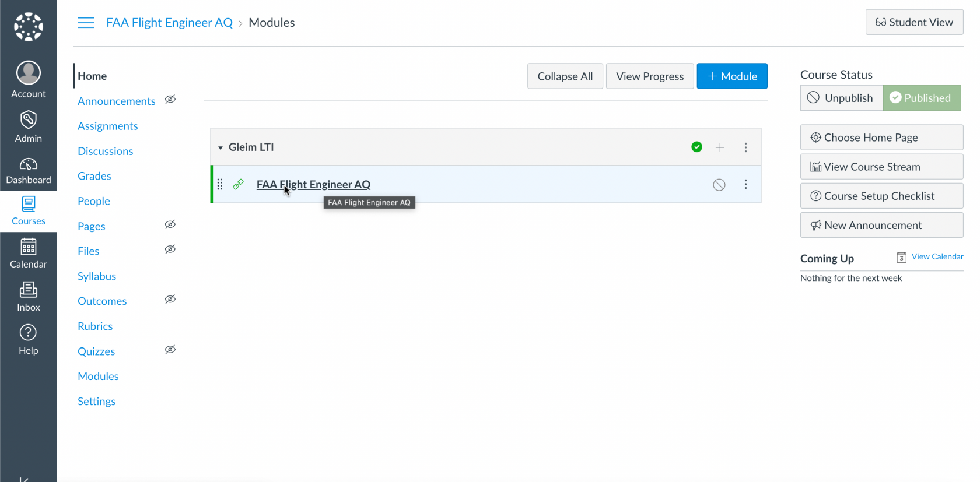Collapse the global navigation arrow at bottom
This screenshot has width=980, height=482.
(24, 479)
